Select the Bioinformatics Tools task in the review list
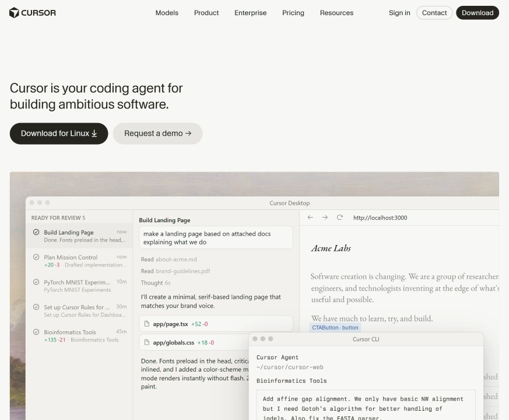The image size is (509, 420). pos(79,336)
